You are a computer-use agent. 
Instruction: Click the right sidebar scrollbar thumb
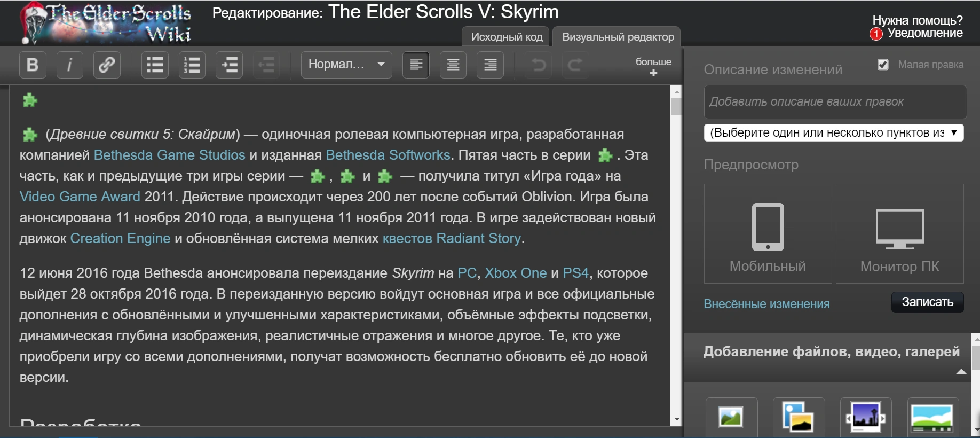pos(976,358)
